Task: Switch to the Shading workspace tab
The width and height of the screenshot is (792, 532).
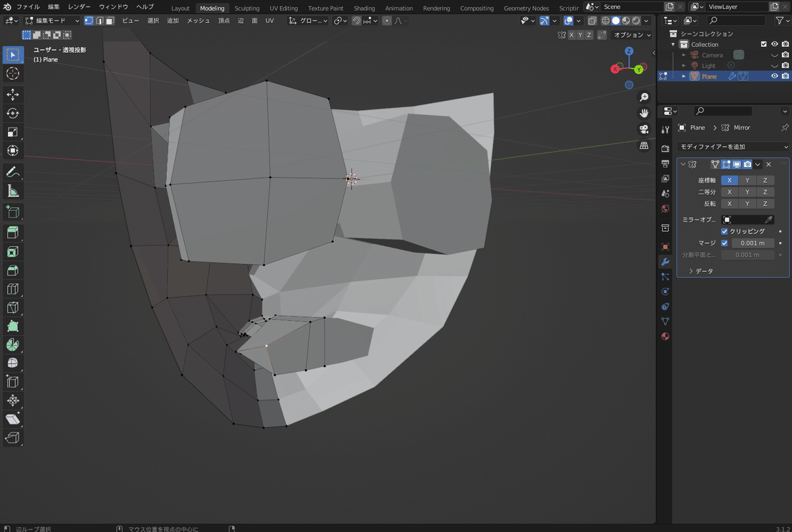Action: click(364, 8)
